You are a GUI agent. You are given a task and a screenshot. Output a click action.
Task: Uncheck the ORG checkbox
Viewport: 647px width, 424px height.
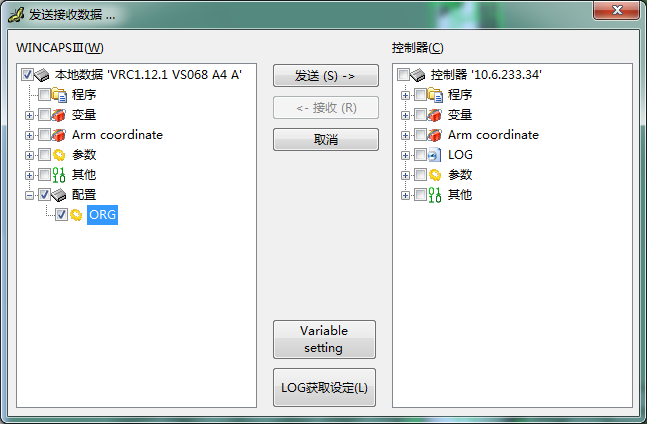61,215
